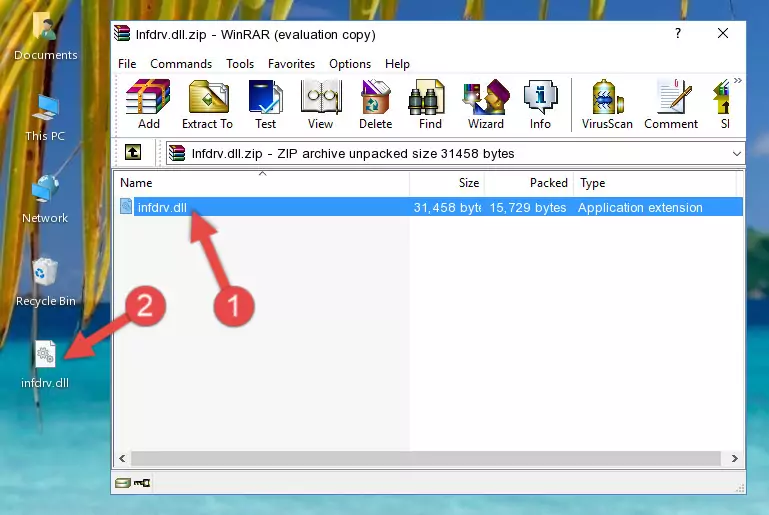The width and height of the screenshot is (769, 515).
Task: Click the WinRAR books icon in title bar
Action: [x=122, y=34]
